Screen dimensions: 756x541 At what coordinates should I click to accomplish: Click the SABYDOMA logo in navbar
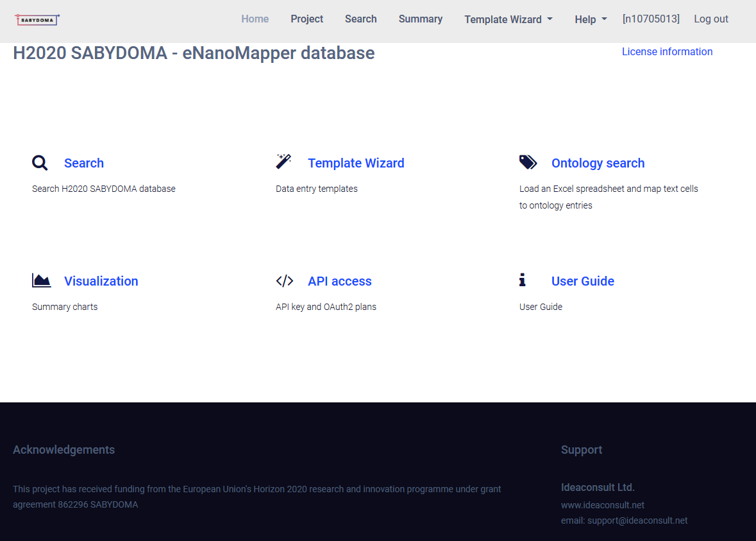tap(37, 20)
